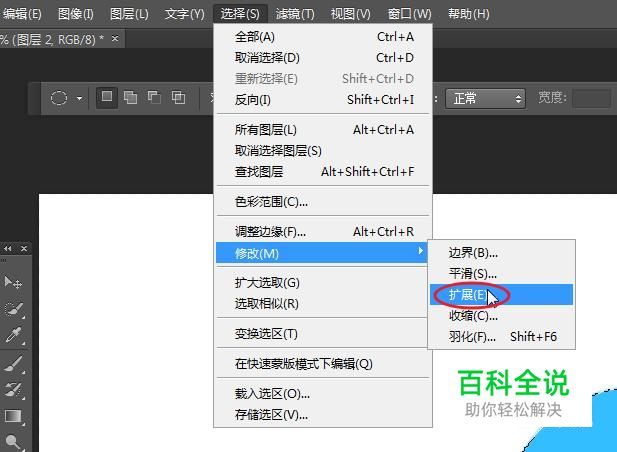The image size is (617, 452).
Task: Open 载入选区(O)... dialog
Action: tap(323, 394)
